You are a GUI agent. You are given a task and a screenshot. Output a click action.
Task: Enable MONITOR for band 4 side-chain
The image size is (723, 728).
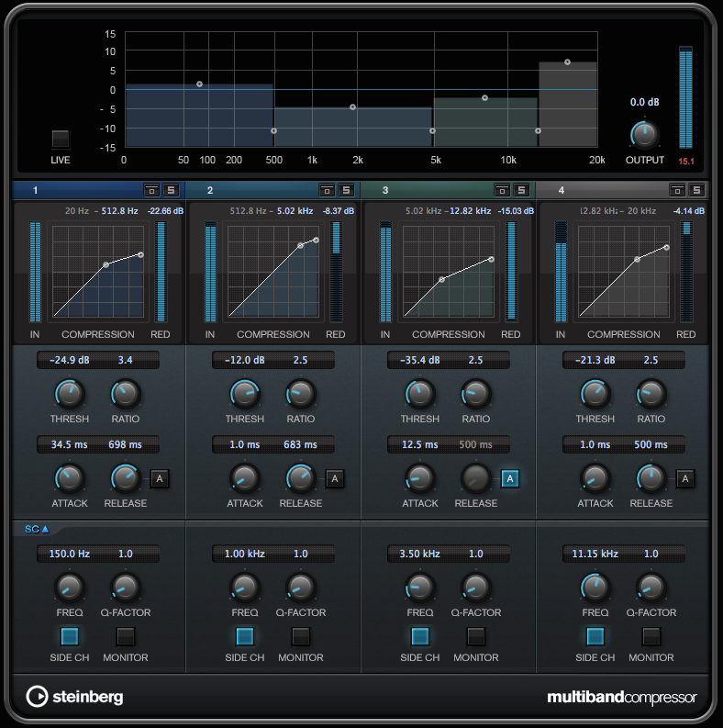651,636
